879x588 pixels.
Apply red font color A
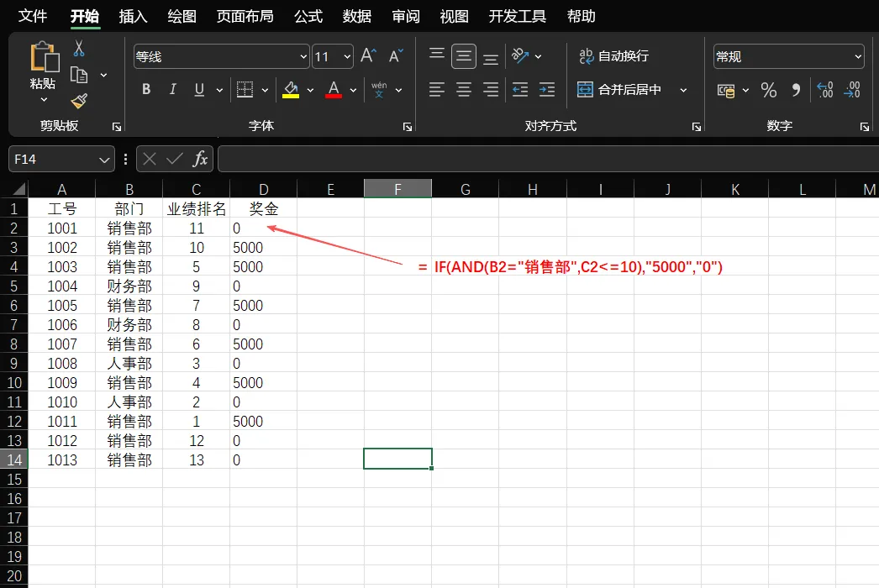click(x=334, y=90)
